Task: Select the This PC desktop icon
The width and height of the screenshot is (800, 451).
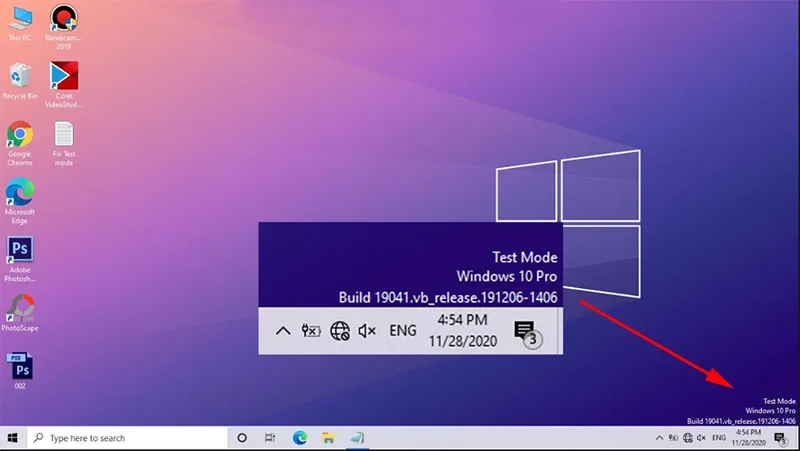Action: 19,24
